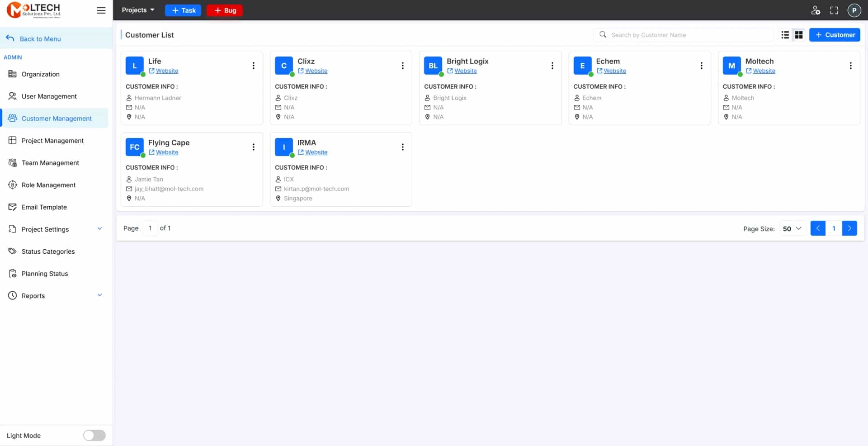Open Organization in sidebar
Screen dimensions: 868x446
pos(55,74)
